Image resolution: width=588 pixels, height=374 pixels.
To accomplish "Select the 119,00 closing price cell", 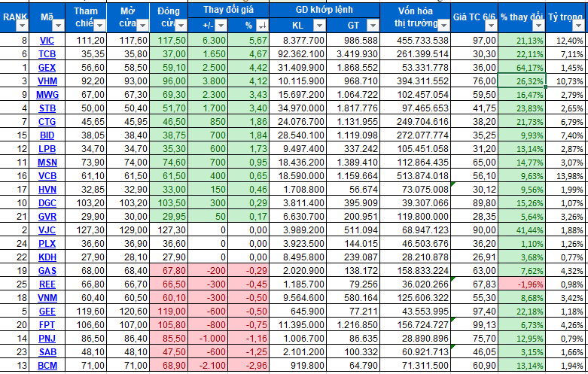I will coord(169,312).
